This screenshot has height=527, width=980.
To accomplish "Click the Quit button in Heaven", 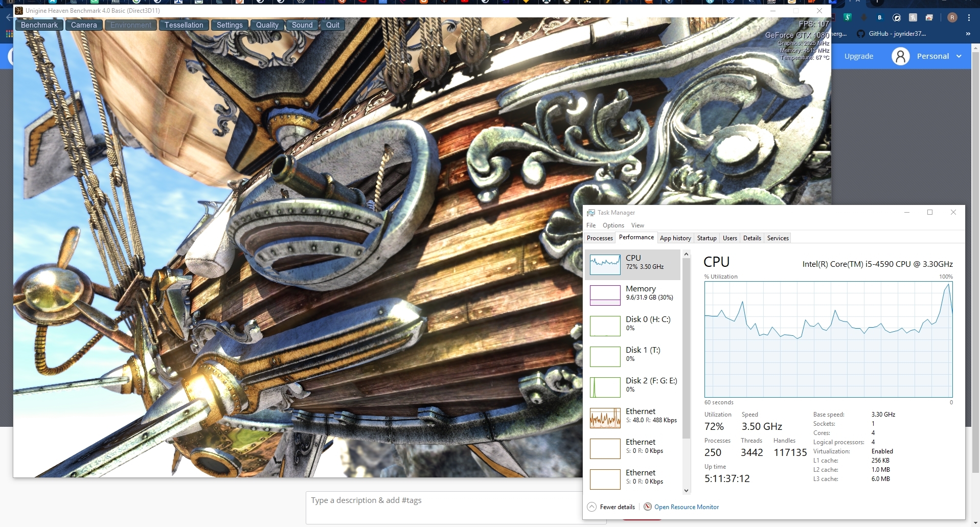I will (333, 25).
